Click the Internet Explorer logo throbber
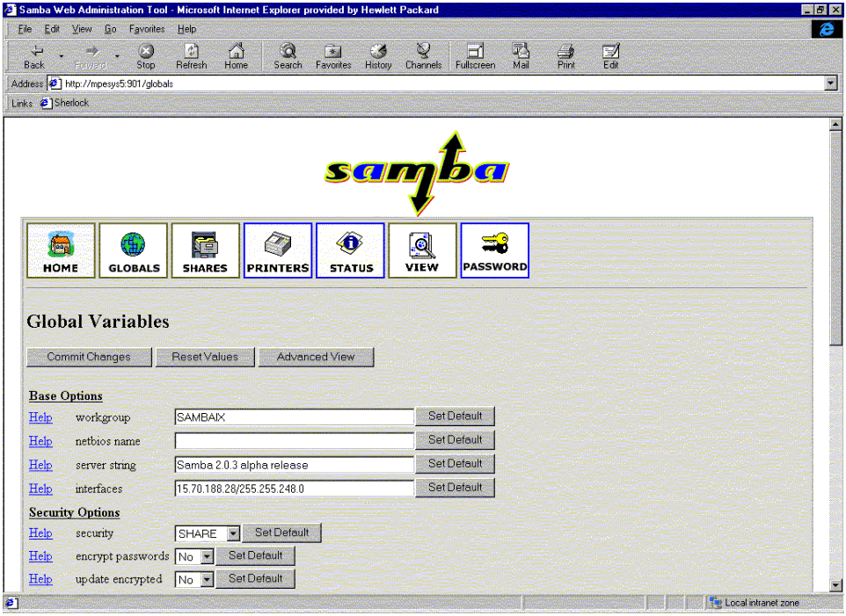 coord(826,29)
